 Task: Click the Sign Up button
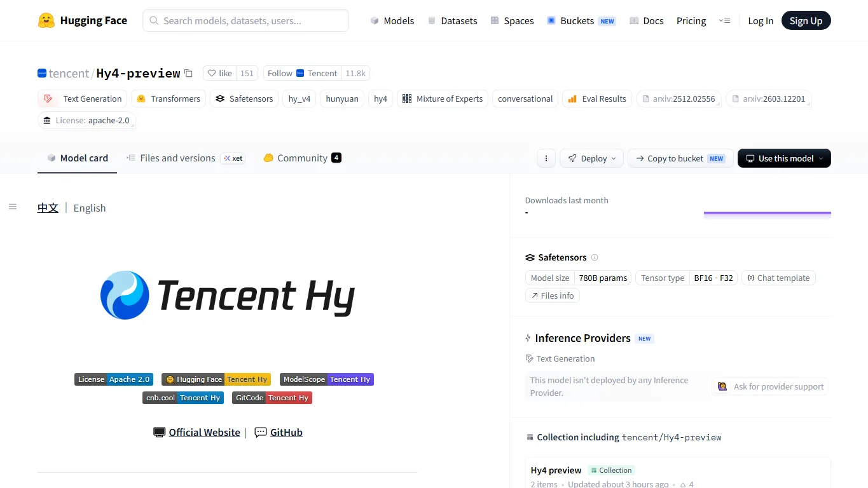(x=806, y=20)
